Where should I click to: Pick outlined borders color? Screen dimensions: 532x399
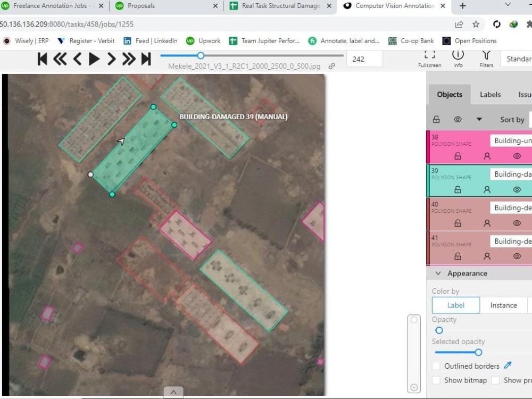tap(508, 365)
